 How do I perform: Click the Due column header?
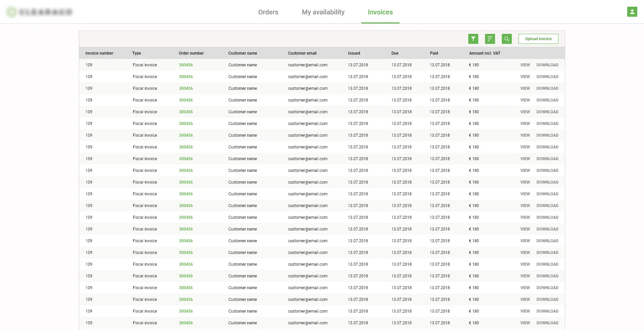click(x=395, y=53)
